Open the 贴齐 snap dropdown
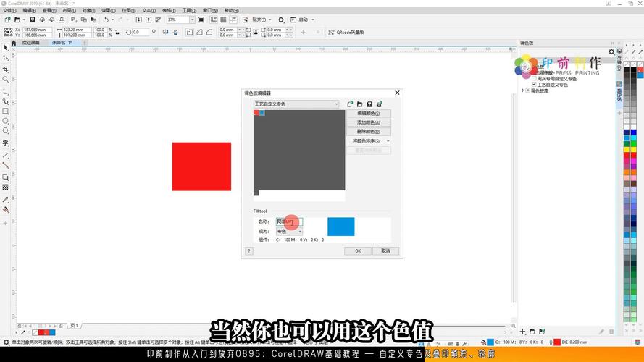 pyautogui.click(x=269, y=20)
